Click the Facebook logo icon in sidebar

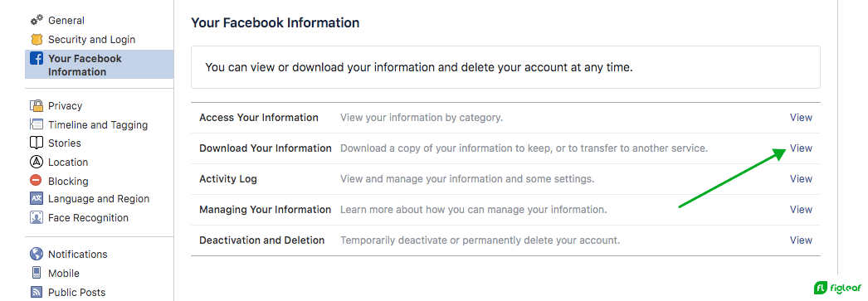37,59
